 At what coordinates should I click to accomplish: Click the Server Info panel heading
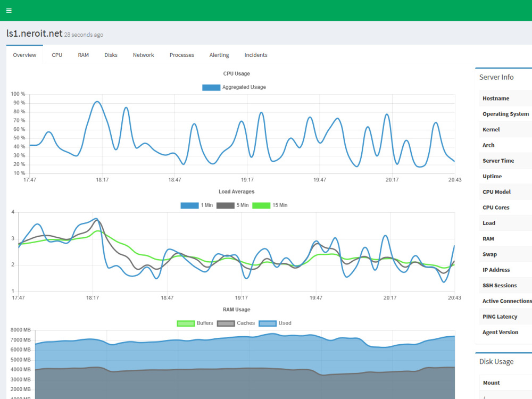496,77
